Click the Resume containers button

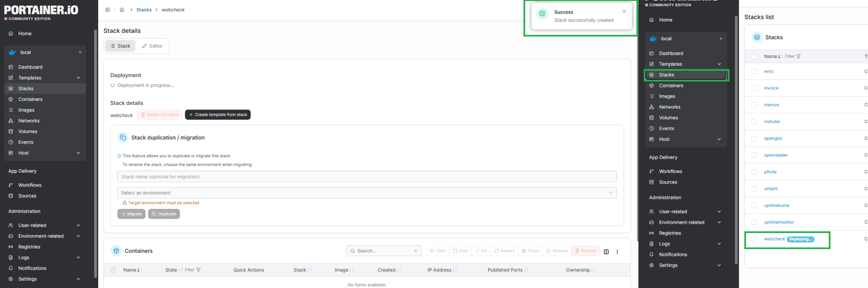click(557, 251)
